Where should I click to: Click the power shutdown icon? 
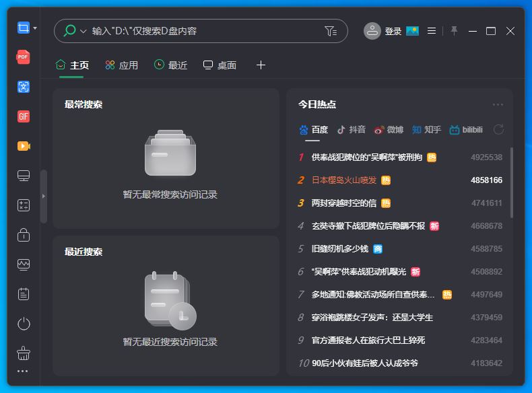point(24,324)
